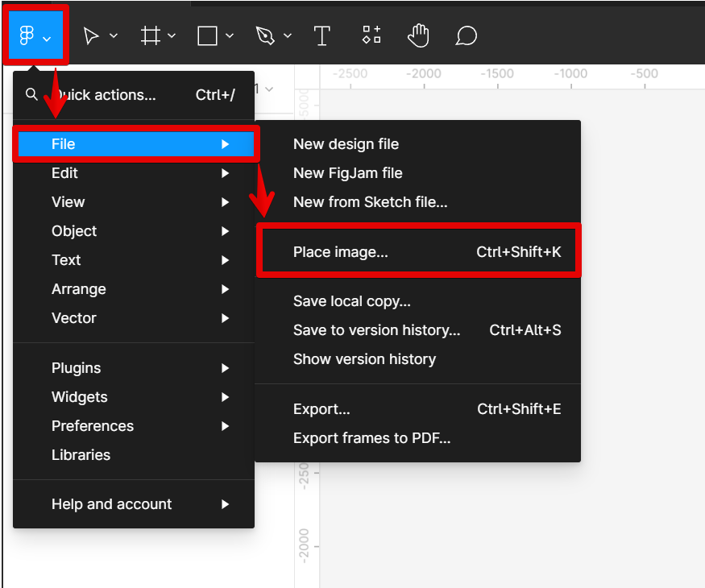
Task: Select Save local copy option
Action: tap(352, 301)
